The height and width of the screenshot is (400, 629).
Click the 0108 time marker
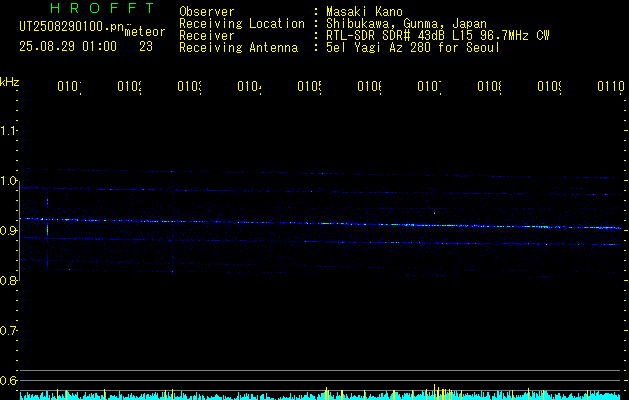pos(489,87)
